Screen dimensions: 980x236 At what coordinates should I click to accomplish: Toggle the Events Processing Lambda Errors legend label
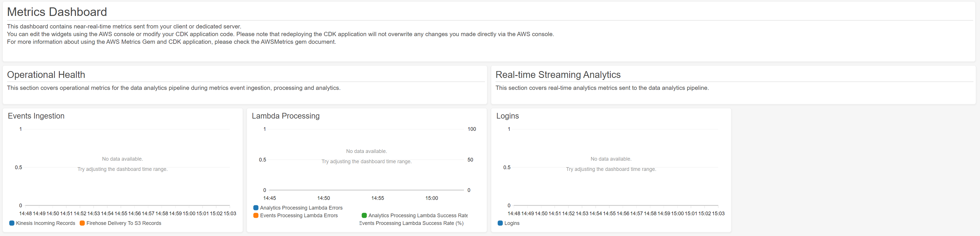(299, 216)
